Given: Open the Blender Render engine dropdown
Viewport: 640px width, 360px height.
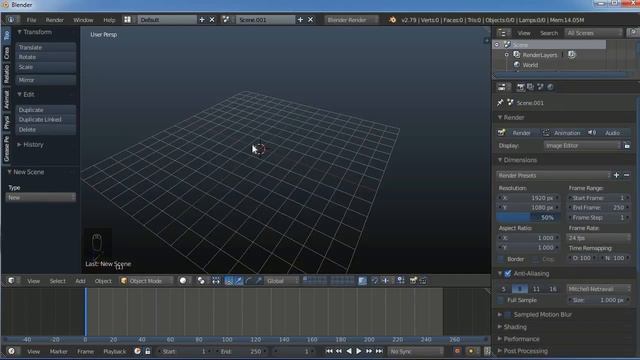Looking at the screenshot, I should (x=352, y=20).
